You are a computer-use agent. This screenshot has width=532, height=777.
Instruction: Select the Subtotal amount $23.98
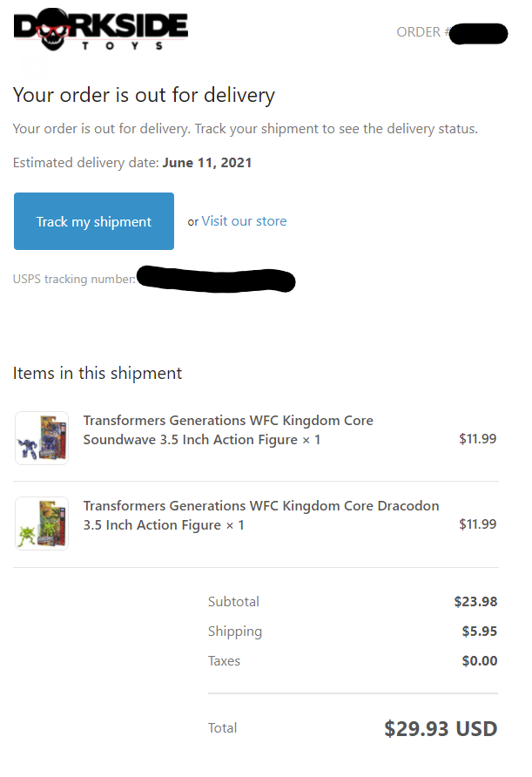pos(475,602)
